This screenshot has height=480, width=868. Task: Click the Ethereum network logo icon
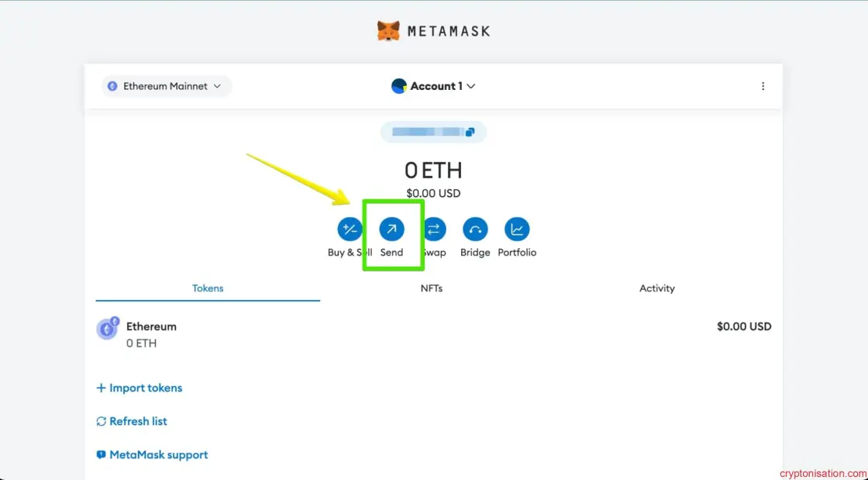112,86
